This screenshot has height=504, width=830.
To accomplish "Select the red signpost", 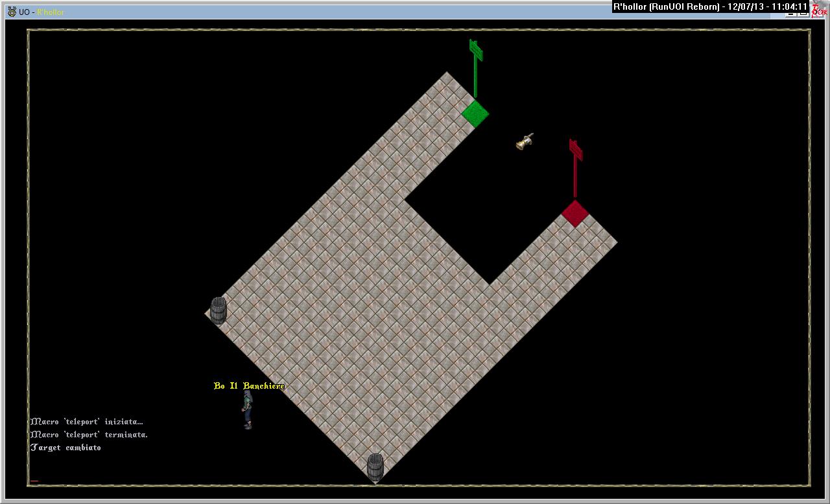I will point(575,168).
